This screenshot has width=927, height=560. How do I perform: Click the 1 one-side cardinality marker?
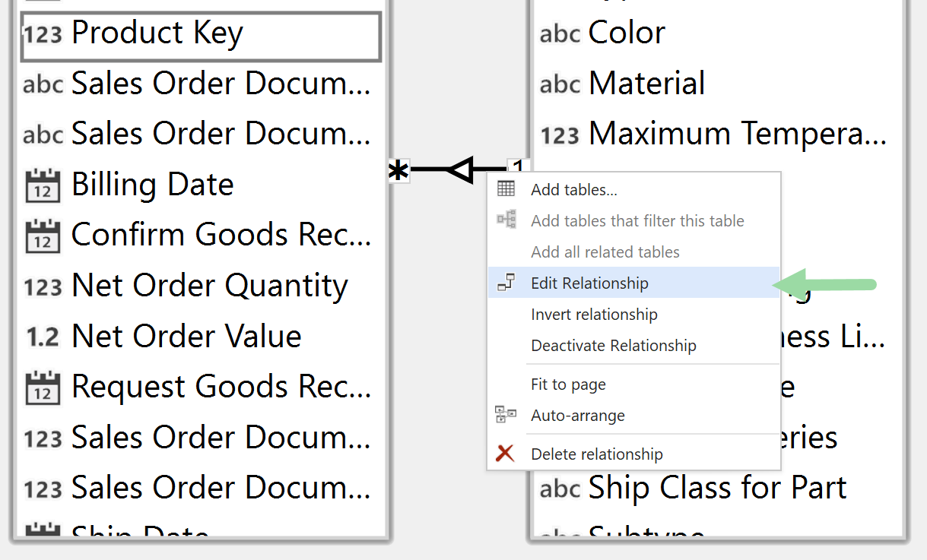(x=516, y=166)
